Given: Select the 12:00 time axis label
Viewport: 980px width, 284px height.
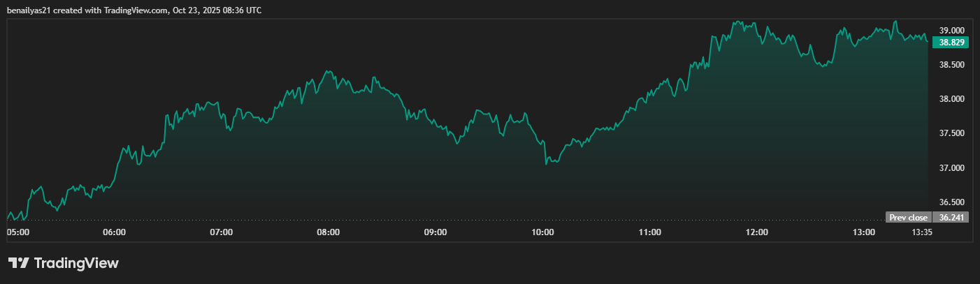Looking at the screenshot, I should (757, 232).
